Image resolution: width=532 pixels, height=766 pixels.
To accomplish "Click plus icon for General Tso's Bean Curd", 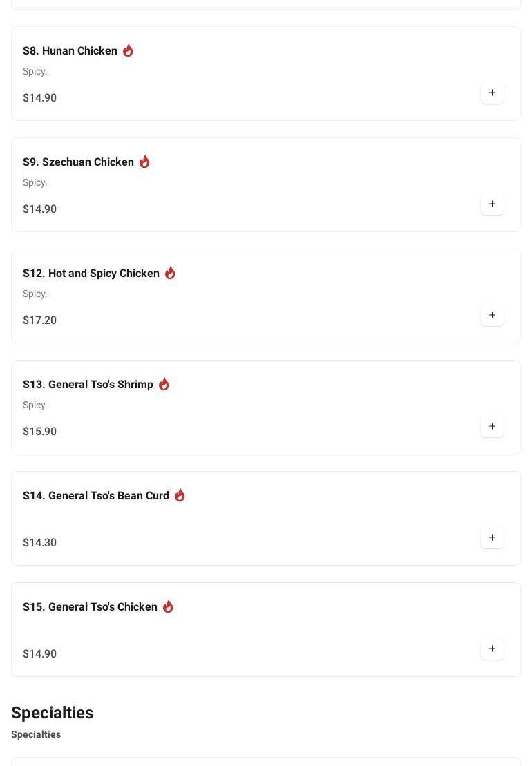I will tap(492, 538).
